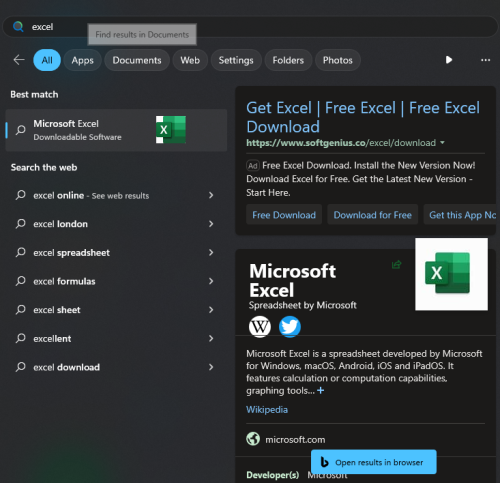Select Microsoft Excel best match result
500x483 pixels.
pyautogui.click(x=116, y=130)
